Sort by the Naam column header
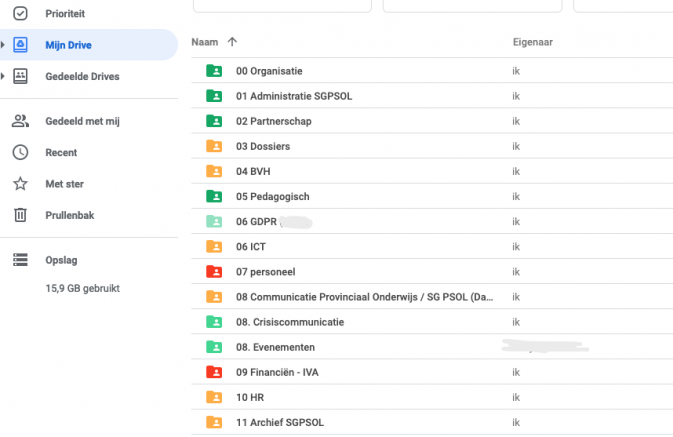Image resolution: width=673 pixels, height=437 pixels. pyautogui.click(x=205, y=42)
